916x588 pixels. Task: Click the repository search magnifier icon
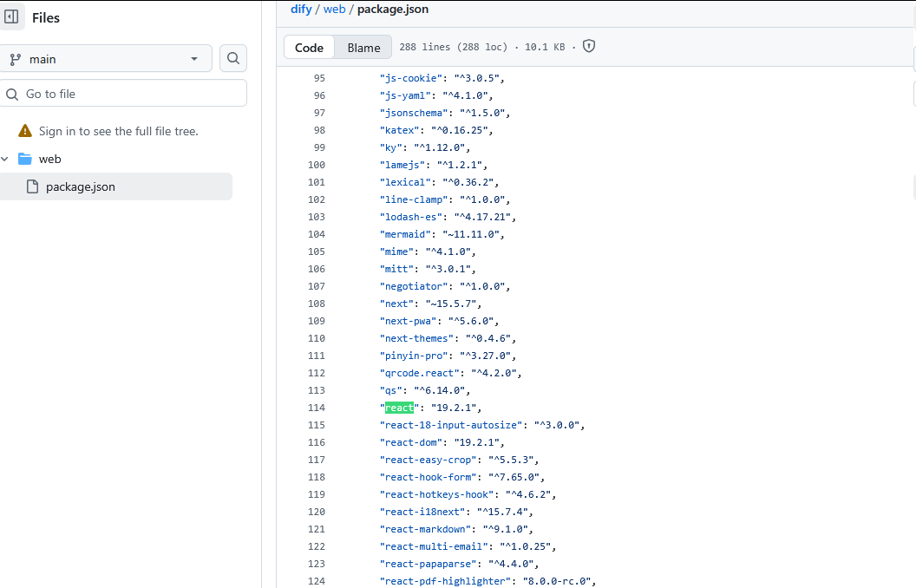coord(232,57)
